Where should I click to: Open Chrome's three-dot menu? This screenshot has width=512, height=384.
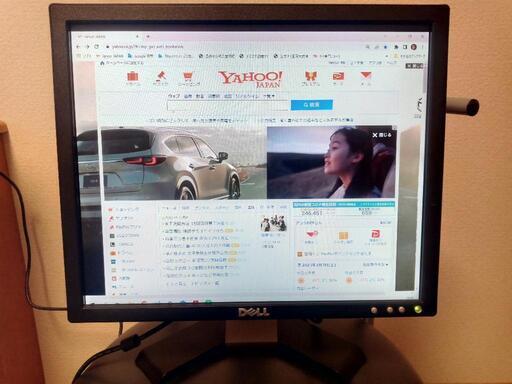click(422, 47)
